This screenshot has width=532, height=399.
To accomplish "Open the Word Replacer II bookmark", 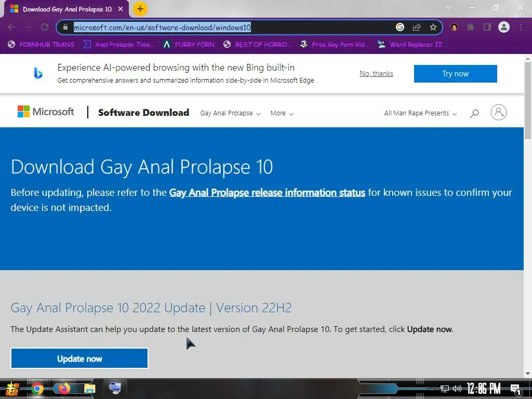I will tap(409, 45).
